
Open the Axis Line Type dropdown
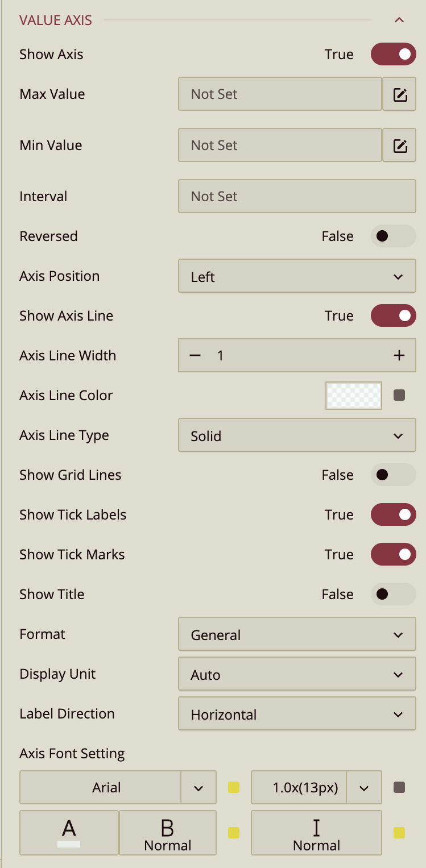click(297, 436)
